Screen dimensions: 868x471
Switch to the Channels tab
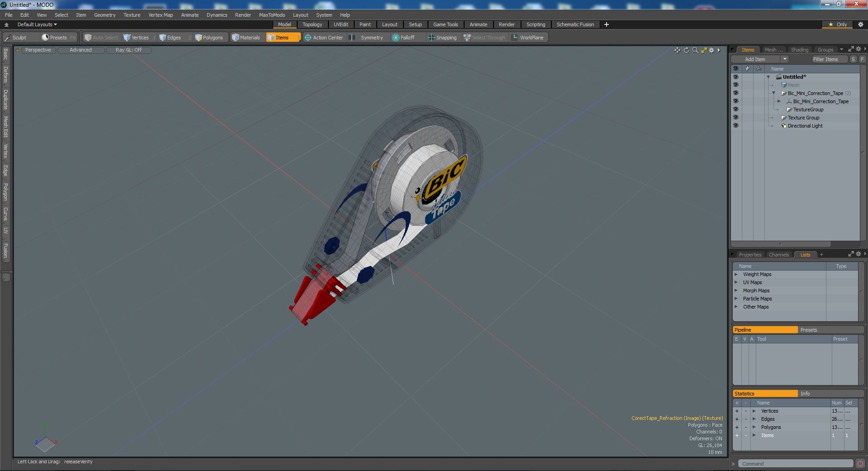tap(778, 255)
